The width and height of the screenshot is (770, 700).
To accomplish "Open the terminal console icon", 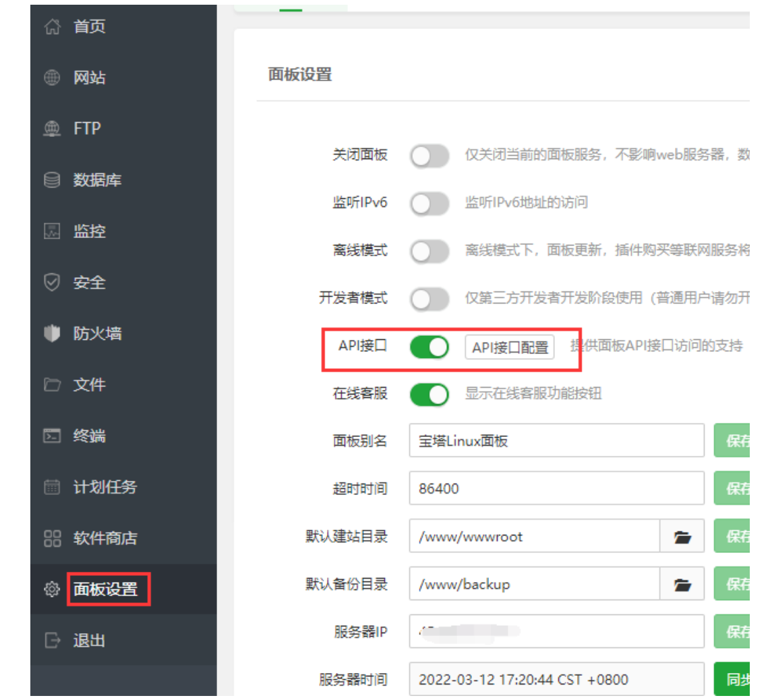I will tap(52, 436).
